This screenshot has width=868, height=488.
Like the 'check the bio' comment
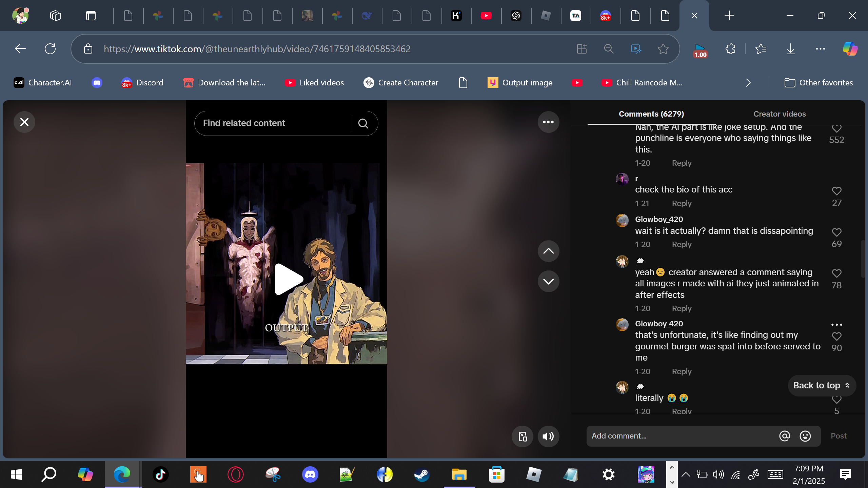[836, 191]
